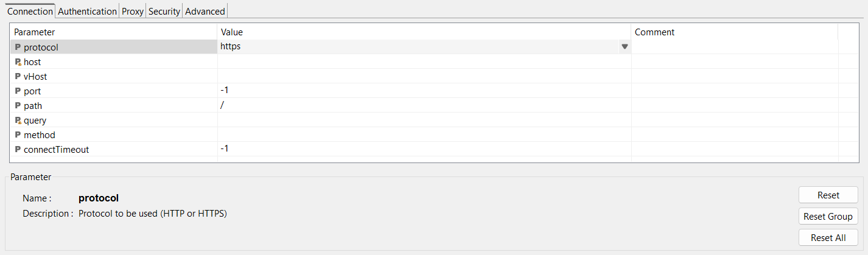This screenshot has height=255, width=868.
Task: Click the path value cell
Action: pos(424,105)
